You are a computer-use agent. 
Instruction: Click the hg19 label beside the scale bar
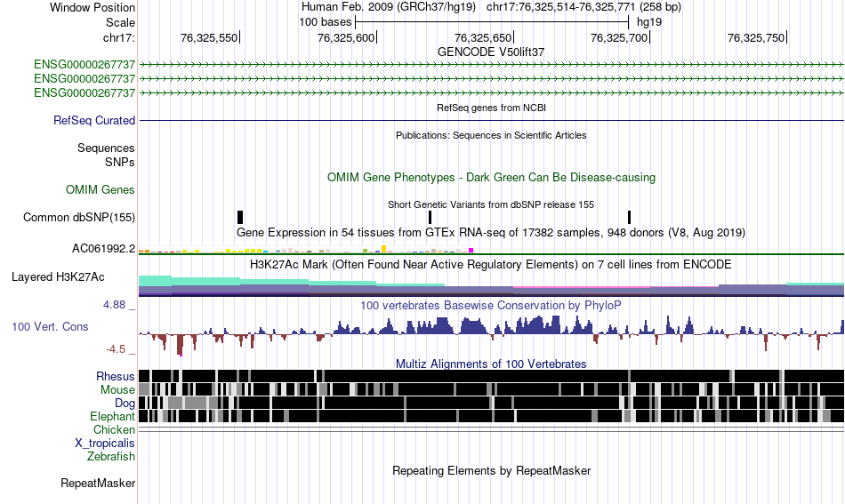coord(649,22)
